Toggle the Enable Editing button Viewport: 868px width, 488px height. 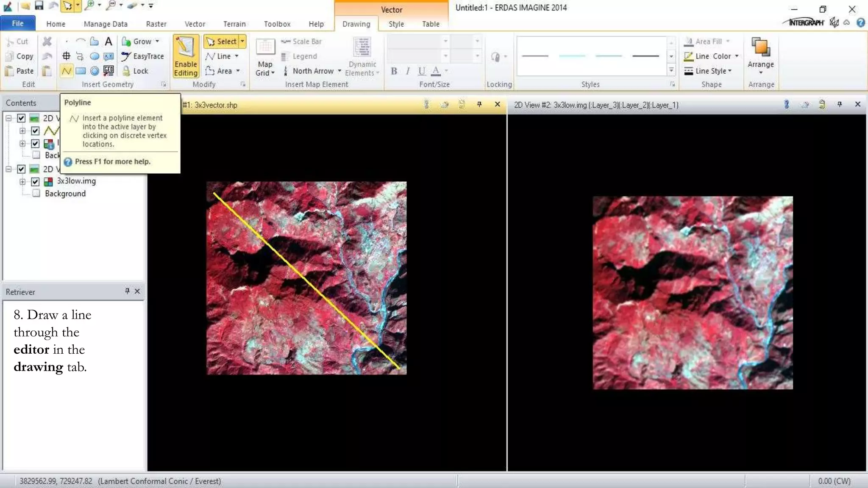coord(186,56)
